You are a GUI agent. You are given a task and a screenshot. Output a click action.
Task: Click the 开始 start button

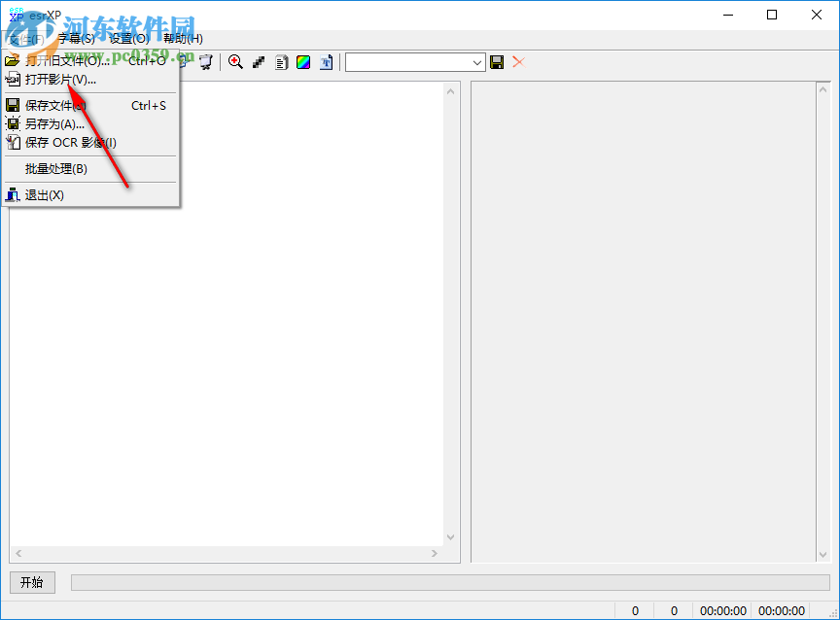pyautogui.click(x=32, y=582)
